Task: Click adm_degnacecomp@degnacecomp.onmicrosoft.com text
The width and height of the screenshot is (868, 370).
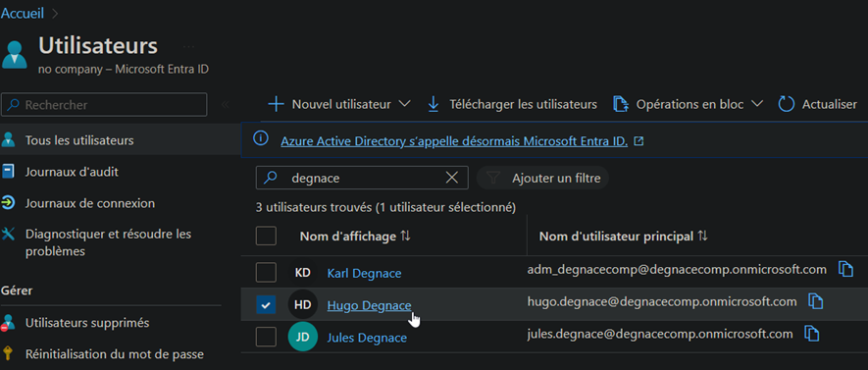Action: click(x=677, y=270)
